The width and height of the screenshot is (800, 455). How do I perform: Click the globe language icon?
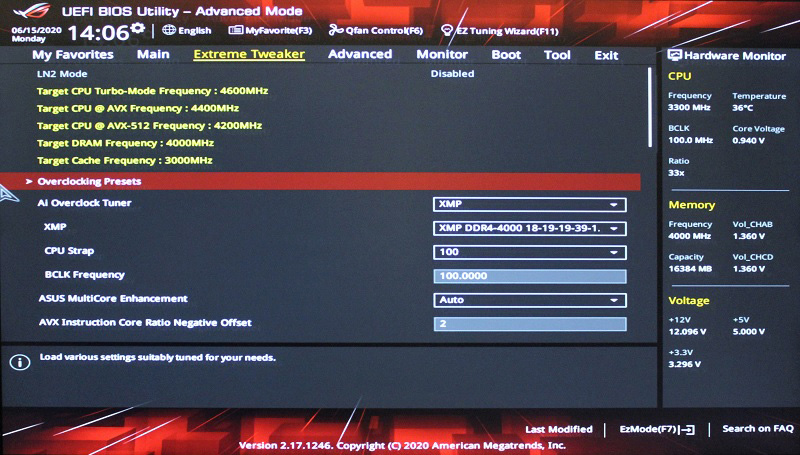169,30
